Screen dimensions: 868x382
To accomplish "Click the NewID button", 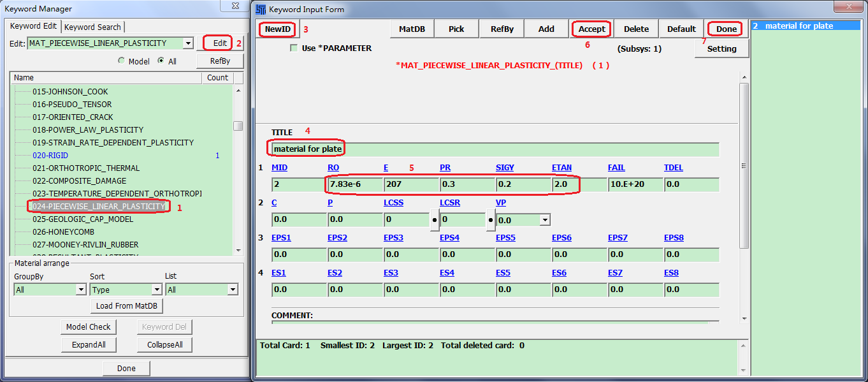I will (x=277, y=29).
